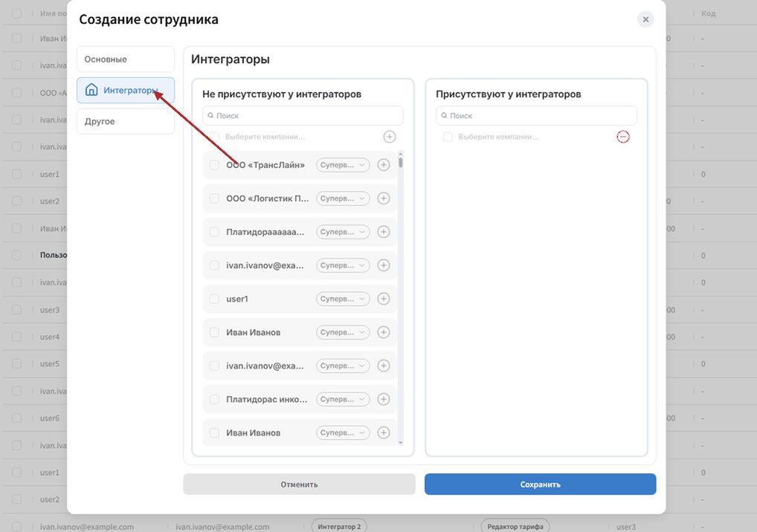Click the Сохранить button

pos(540,484)
